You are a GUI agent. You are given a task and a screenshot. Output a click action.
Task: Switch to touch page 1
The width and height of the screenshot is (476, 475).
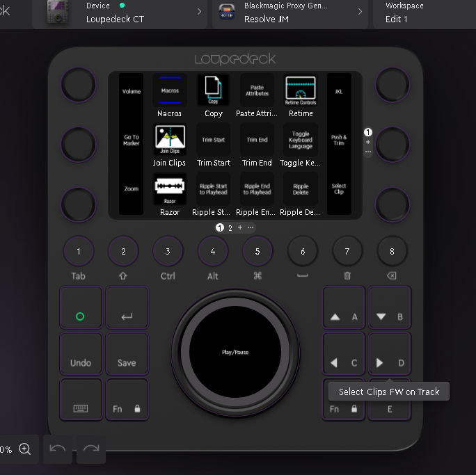pos(220,227)
